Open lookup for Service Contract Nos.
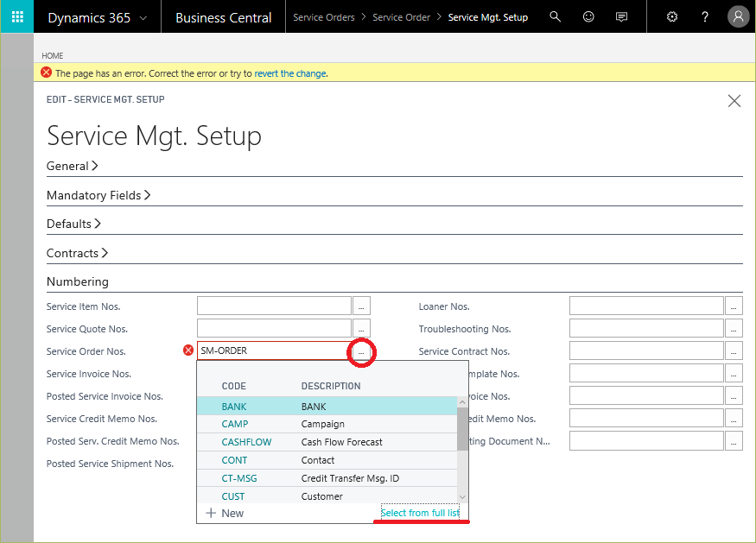756x543 pixels. click(x=734, y=350)
